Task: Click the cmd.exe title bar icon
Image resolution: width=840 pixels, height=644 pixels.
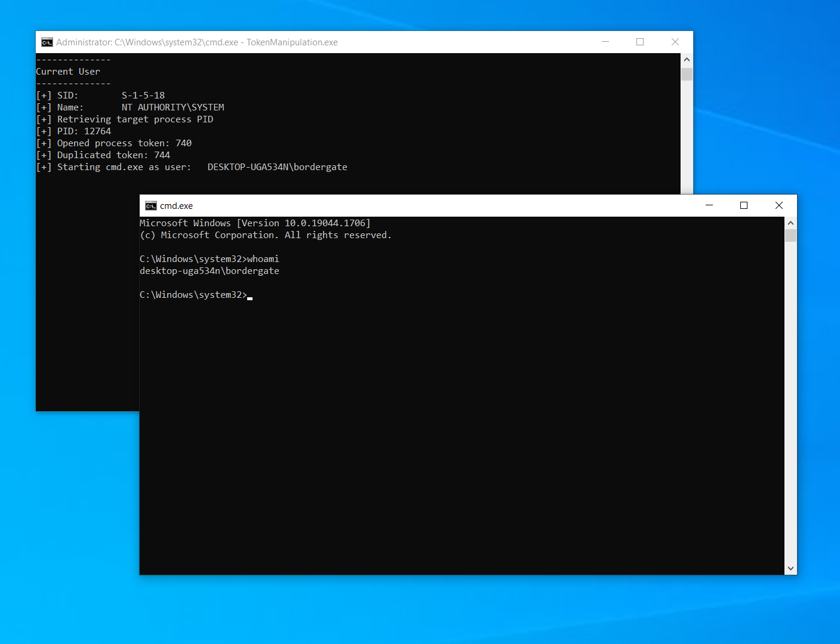Action: [151, 206]
